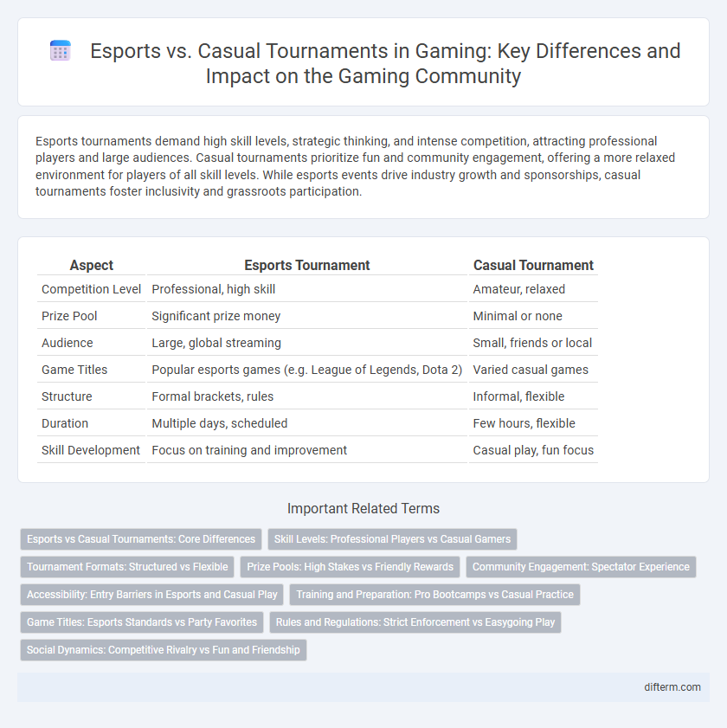The width and height of the screenshot is (727, 728).
Task: Select the 'Amateur, relaxed' cell
Action: click(533, 289)
